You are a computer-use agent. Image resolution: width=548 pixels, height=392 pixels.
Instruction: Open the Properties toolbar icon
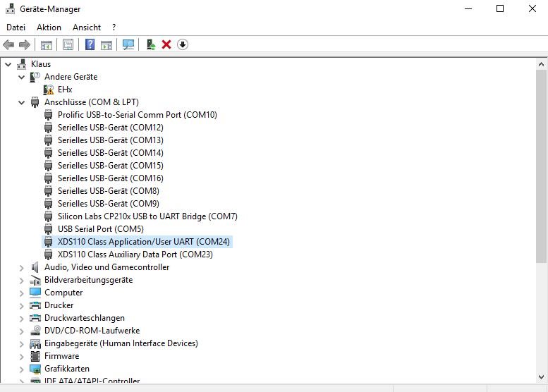68,44
